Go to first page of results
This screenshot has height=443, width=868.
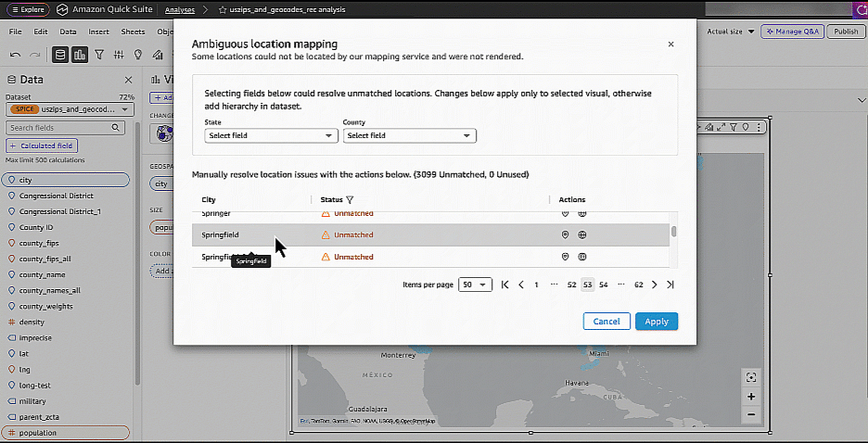pos(504,285)
